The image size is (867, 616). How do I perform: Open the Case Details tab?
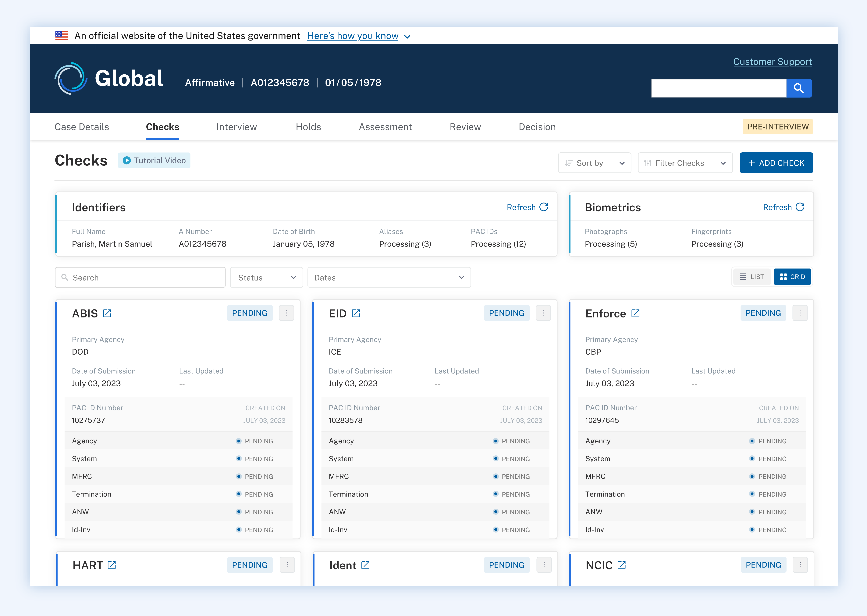82,127
